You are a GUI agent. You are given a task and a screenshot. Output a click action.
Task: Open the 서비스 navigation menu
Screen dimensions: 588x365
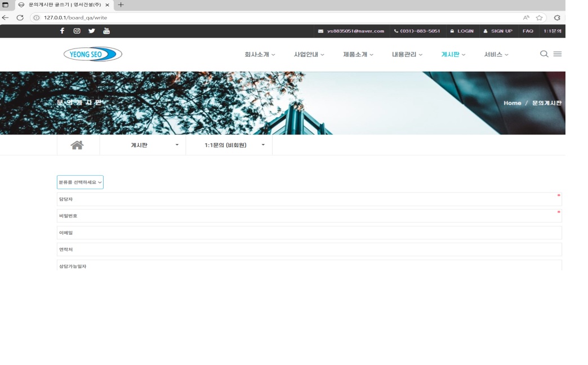pyautogui.click(x=496, y=55)
